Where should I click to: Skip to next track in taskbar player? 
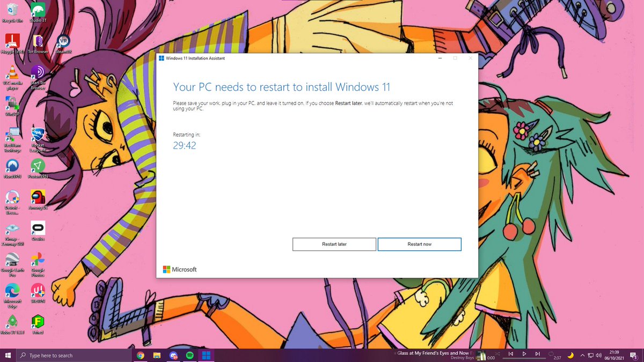[538, 354]
